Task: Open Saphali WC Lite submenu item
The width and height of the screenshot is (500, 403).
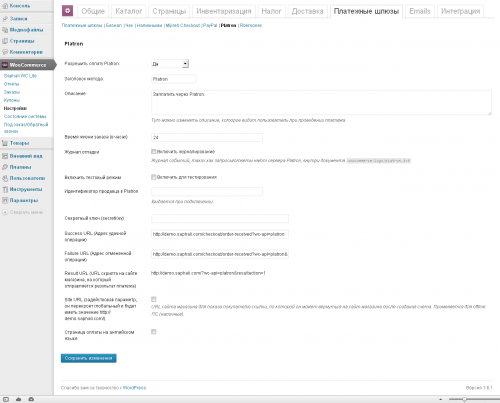Action: coord(20,76)
